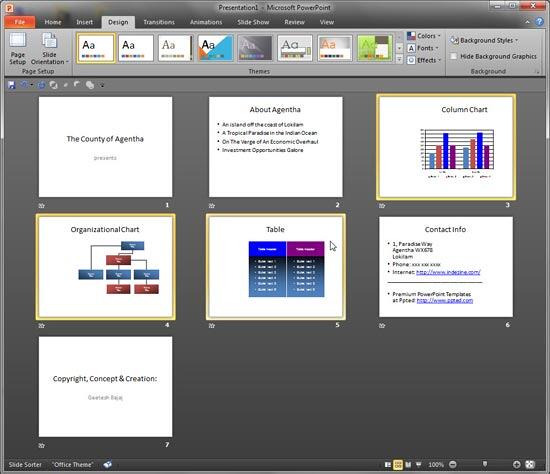Preview the transition star under slide 5
550x474 pixels.
(x=212, y=326)
